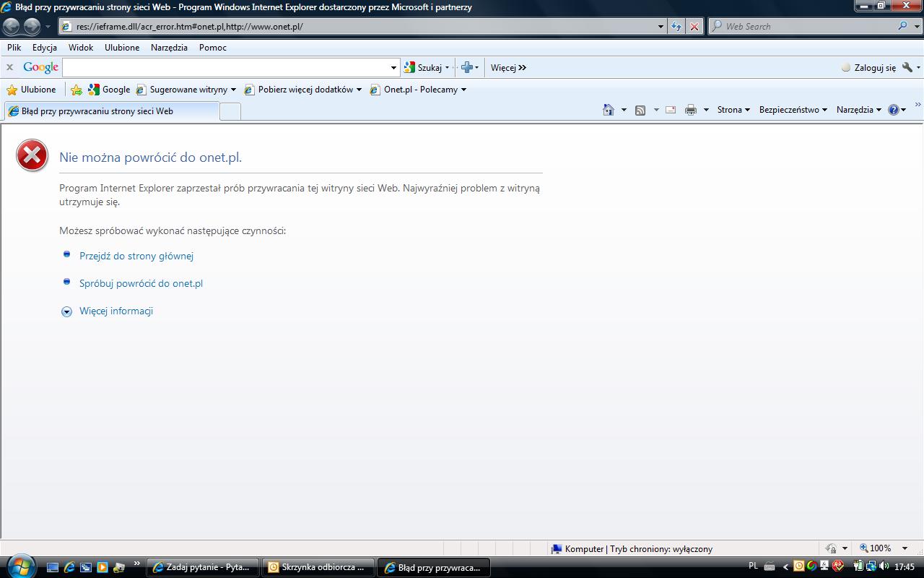The width and height of the screenshot is (924, 578).
Task: Click the network connection tray icon
Action: coord(871,566)
